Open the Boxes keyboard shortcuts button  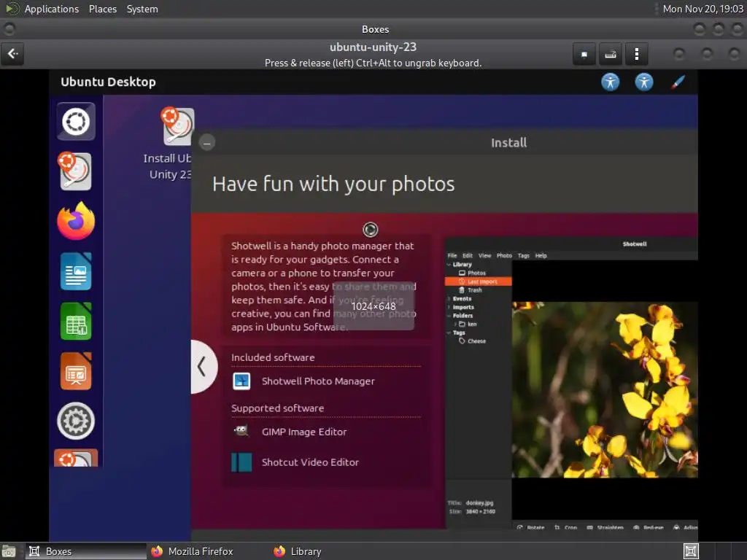coord(611,54)
